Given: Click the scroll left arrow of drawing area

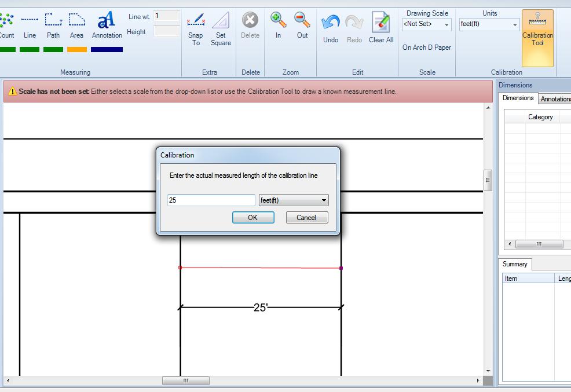Looking at the screenshot, I should coord(8,381).
